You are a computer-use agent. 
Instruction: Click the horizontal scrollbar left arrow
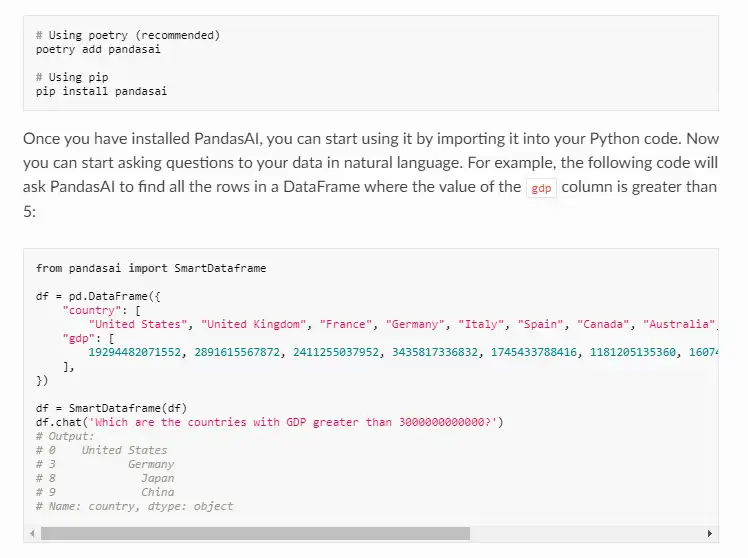point(32,534)
